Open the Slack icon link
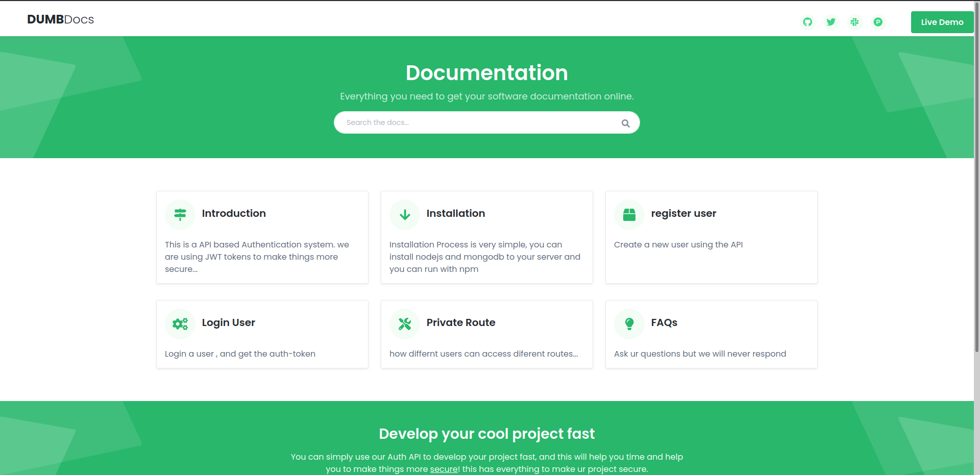980x475 pixels. 854,22
